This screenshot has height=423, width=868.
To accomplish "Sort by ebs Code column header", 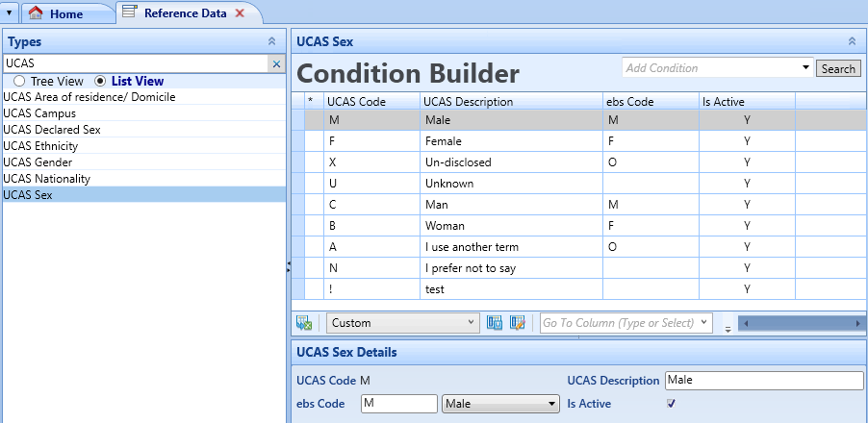I will click(651, 102).
